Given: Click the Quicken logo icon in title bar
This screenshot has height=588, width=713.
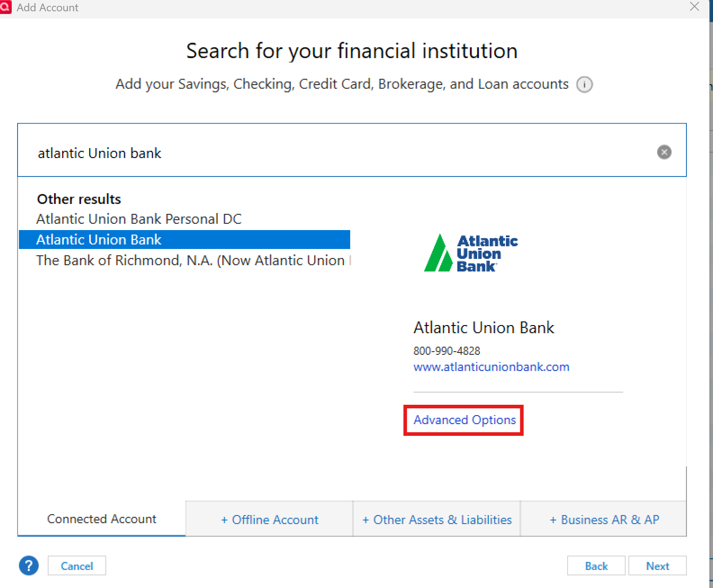Looking at the screenshot, I should coord(5,7).
